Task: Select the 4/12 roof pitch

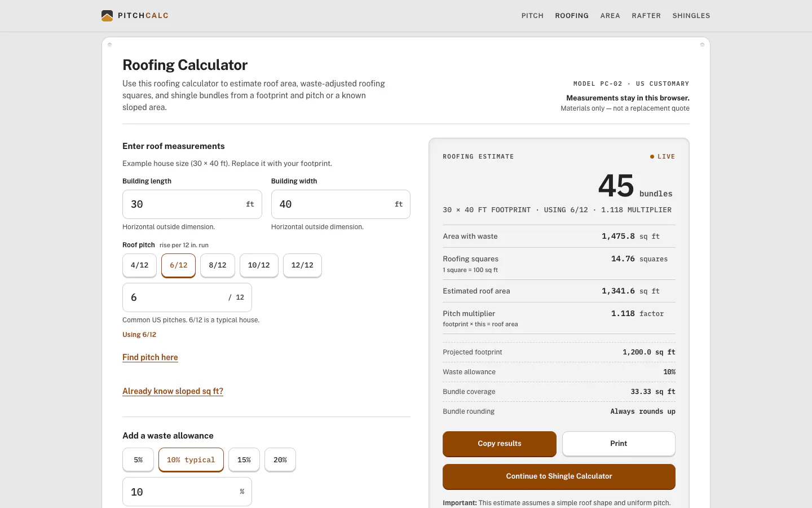Action: [139, 265]
